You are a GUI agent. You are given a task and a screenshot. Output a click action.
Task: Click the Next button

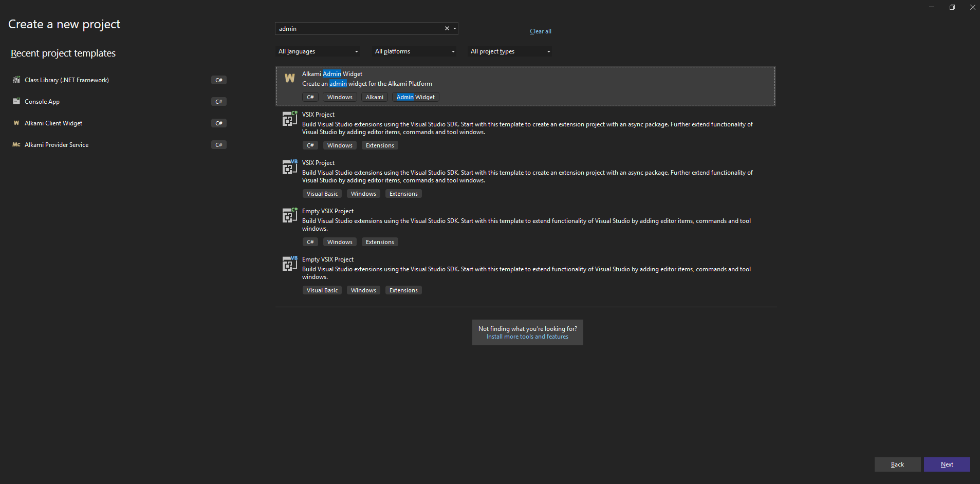tap(947, 464)
